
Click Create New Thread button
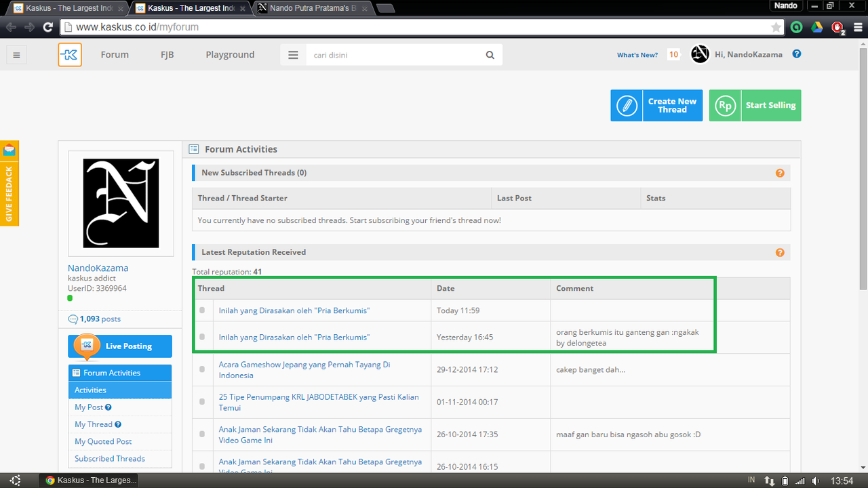pyautogui.click(x=656, y=106)
